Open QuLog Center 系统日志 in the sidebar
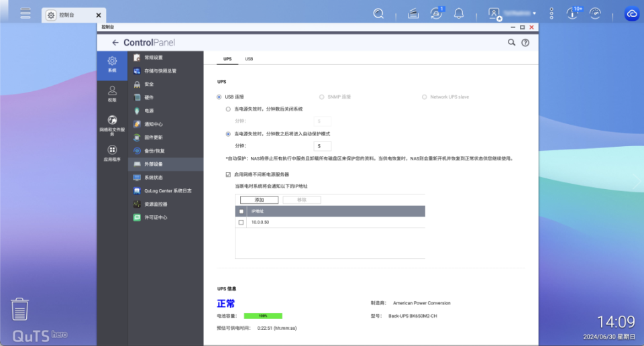 [x=166, y=191]
